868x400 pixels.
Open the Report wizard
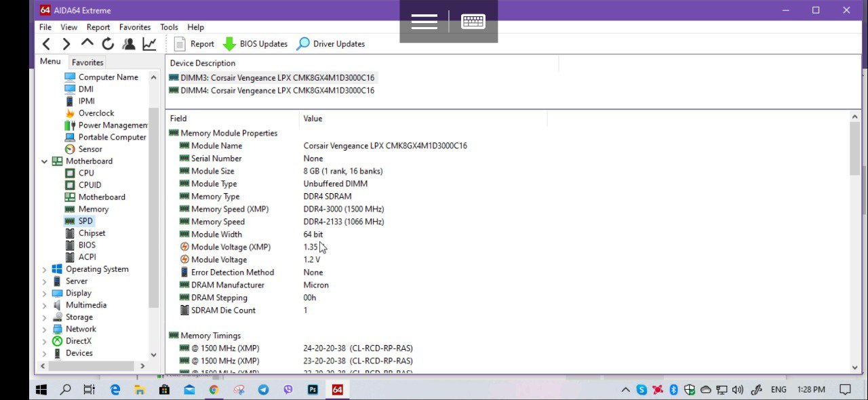click(x=194, y=44)
